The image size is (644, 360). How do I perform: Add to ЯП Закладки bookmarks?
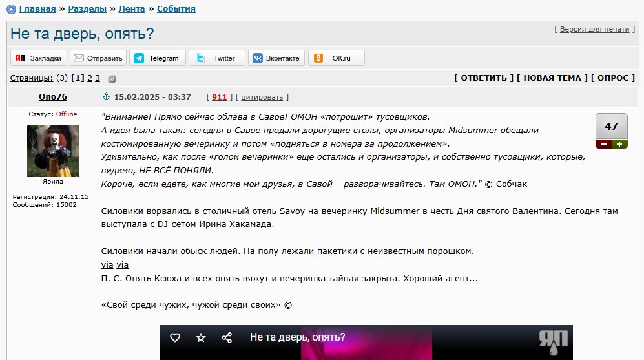click(39, 58)
